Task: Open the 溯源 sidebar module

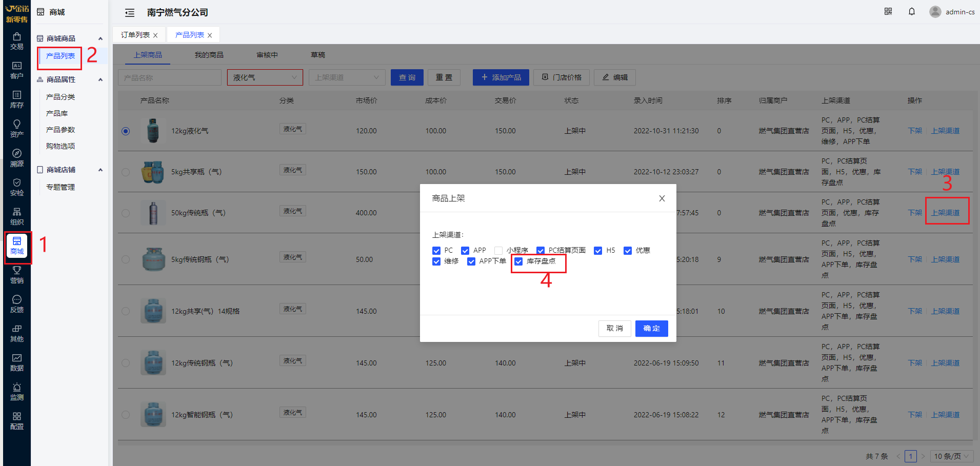Action: [17, 158]
